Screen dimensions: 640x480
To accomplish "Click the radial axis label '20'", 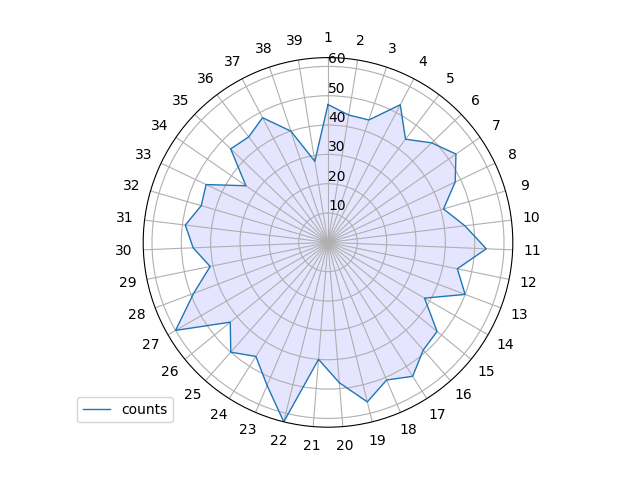I will tap(337, 176).
